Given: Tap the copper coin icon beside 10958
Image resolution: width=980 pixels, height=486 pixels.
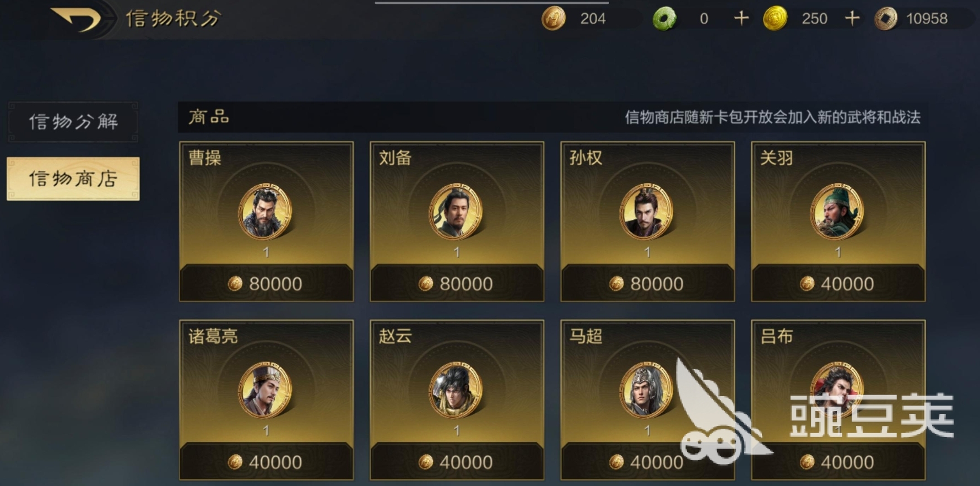Looking at the screenshot, I should pos(886,19).
